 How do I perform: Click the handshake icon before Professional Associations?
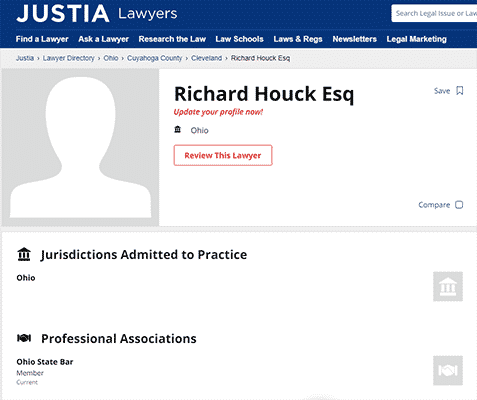point(24,338)
